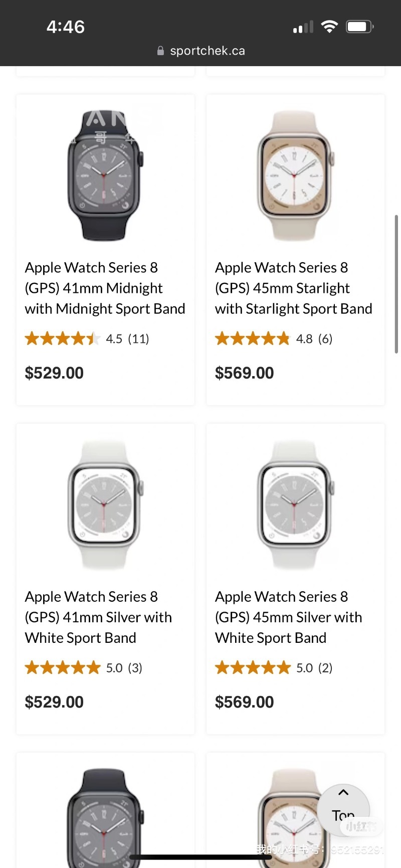The height and width of the screenshot is (868, 401).
Task: Tap the lock icon beside sportchek.ca
Action: pos(160,51)
